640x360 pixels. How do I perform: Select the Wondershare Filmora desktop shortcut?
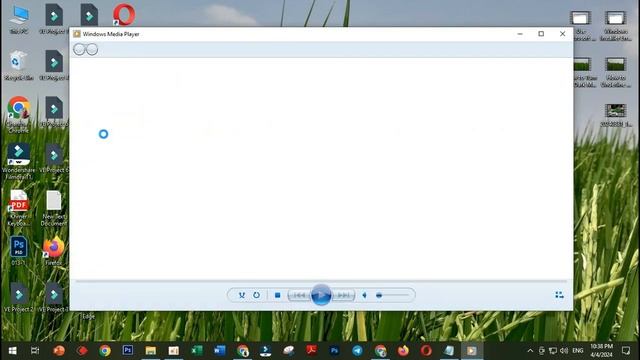(19, 162)
